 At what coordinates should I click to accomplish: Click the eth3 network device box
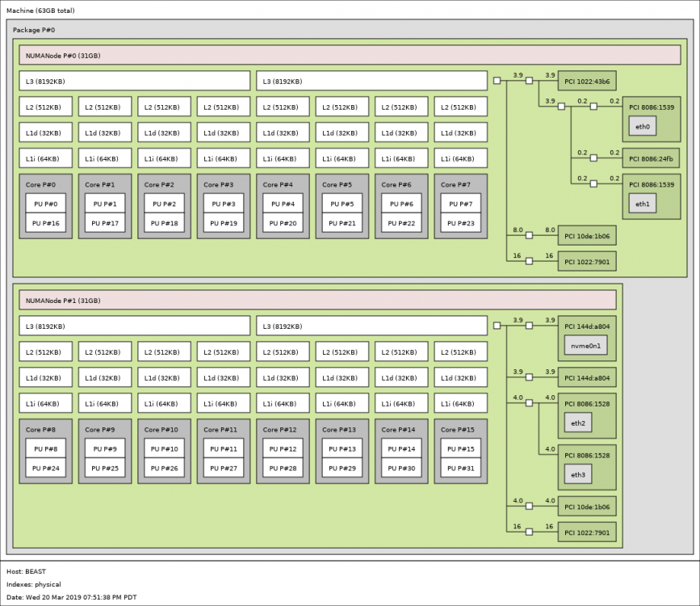click(x=578, y=474)
